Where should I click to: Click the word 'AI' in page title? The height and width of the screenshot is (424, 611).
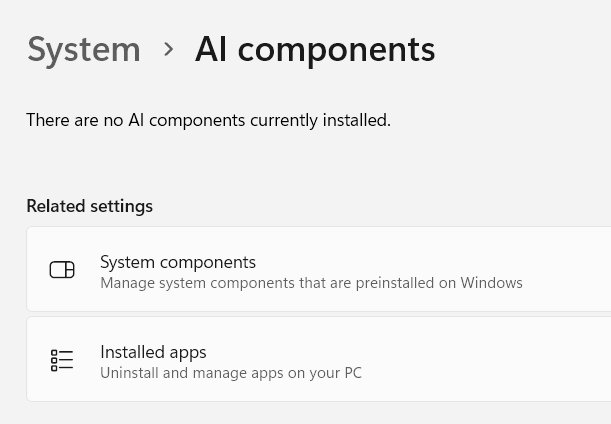click(x=212, y=49)
